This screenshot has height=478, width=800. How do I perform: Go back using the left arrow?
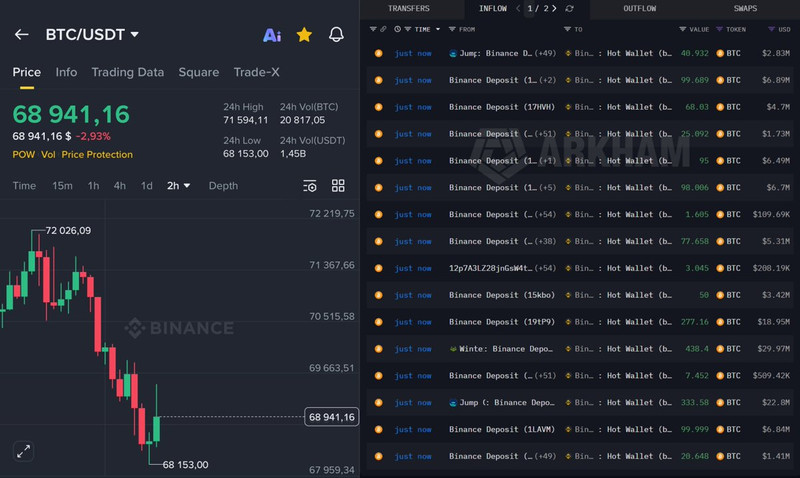point(21,35)
